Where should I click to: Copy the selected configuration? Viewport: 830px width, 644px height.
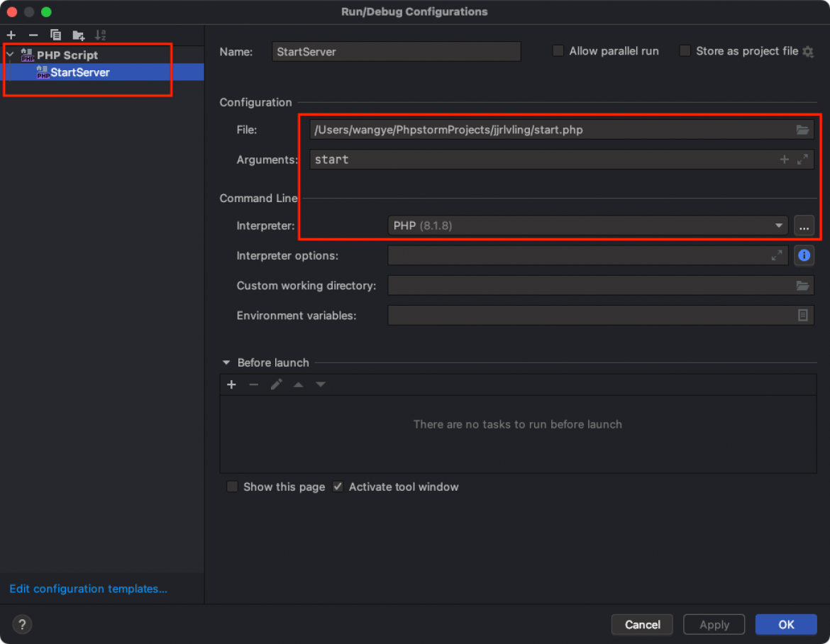55,35
